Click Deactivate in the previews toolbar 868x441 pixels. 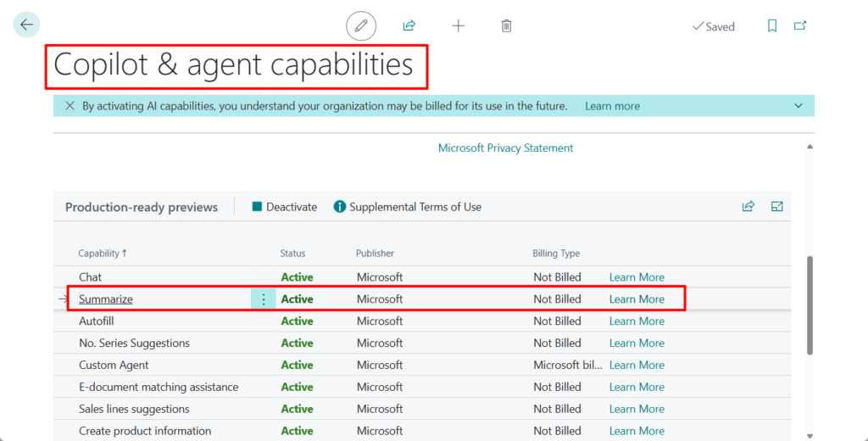[x=284, y=207]
